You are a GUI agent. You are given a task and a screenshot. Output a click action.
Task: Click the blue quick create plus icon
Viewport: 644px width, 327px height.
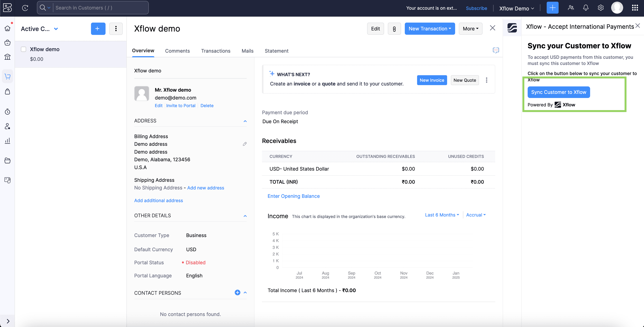[x=552, y=8]
